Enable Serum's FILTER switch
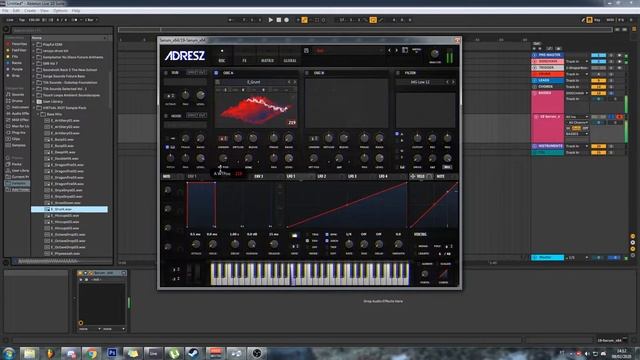 [398, 73]
